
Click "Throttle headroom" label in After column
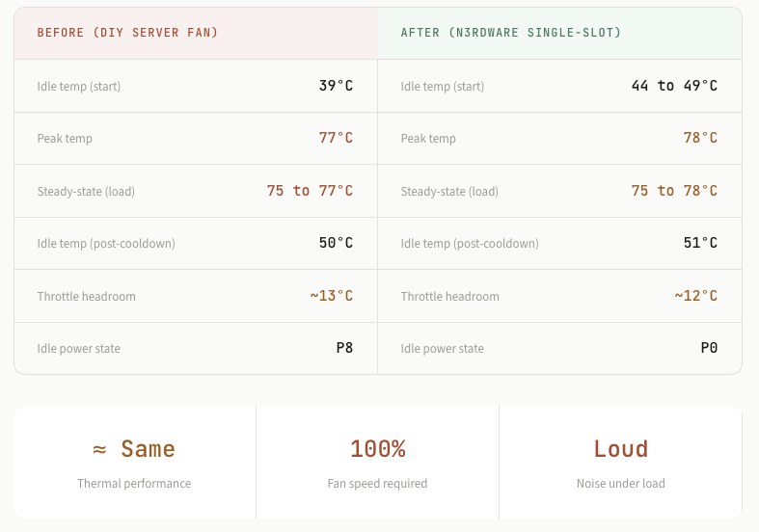pyautogui.click(x=450, y=297)
